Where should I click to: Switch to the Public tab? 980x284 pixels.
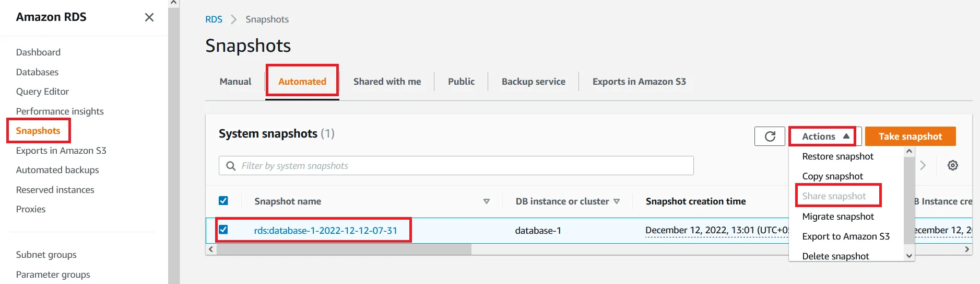pos(462,82)
